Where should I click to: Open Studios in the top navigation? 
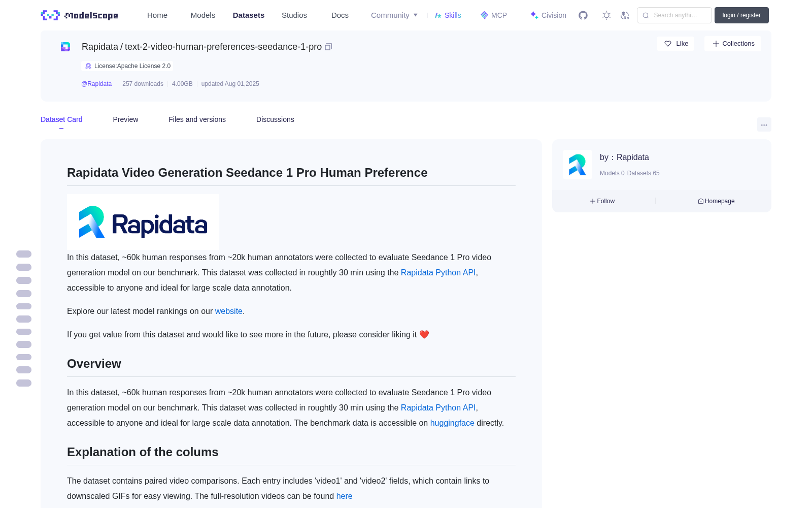pyautogui.click(x=294, y=15)
